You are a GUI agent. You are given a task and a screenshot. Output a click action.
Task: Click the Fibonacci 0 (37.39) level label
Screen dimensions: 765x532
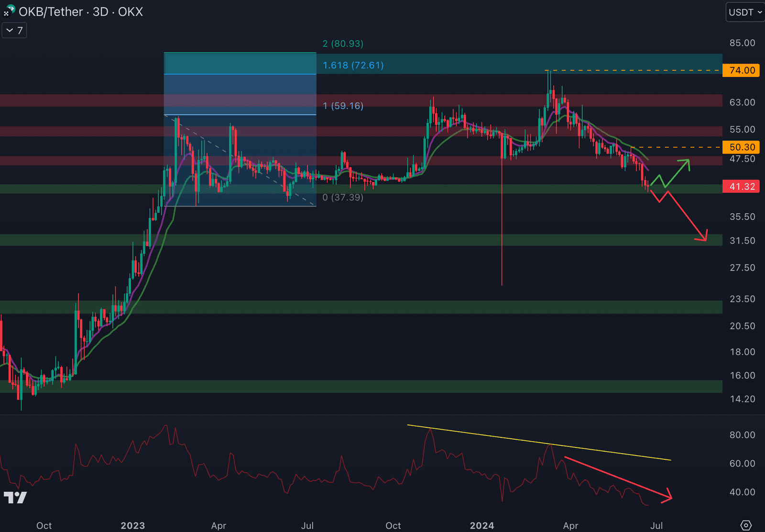tap(343, 197)
